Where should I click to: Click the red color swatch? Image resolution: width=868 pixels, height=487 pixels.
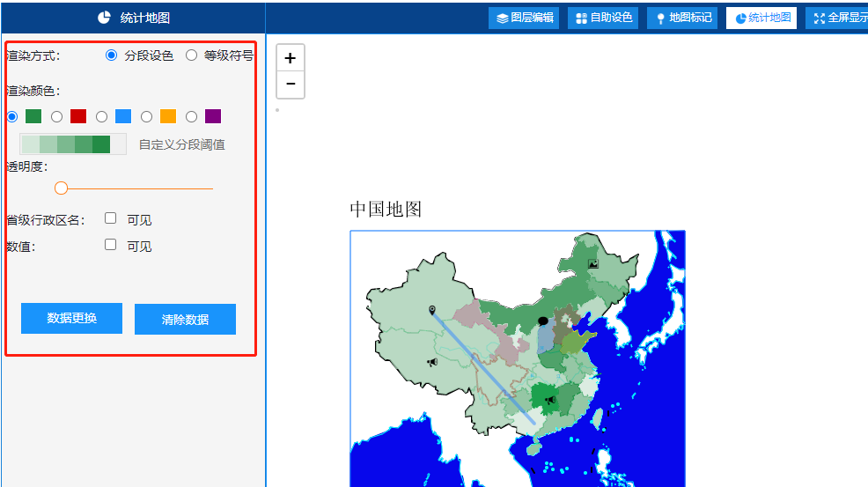78,115
